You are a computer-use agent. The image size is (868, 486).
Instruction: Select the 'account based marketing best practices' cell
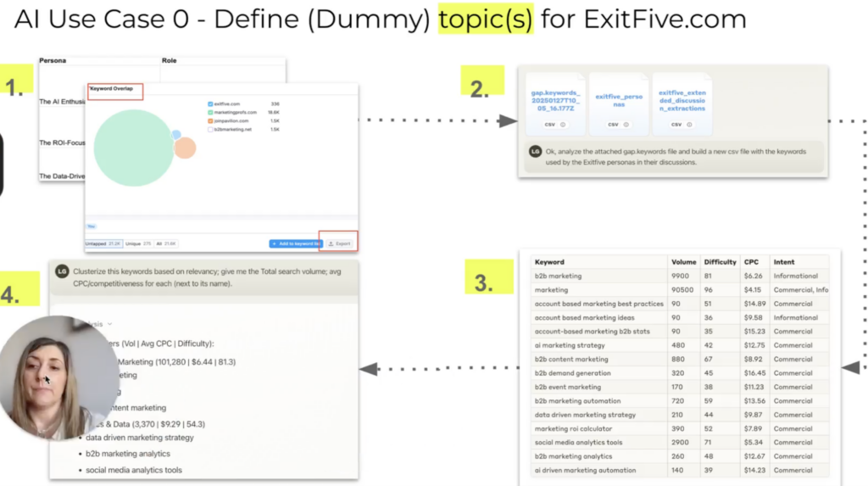(x=599, y=304)
